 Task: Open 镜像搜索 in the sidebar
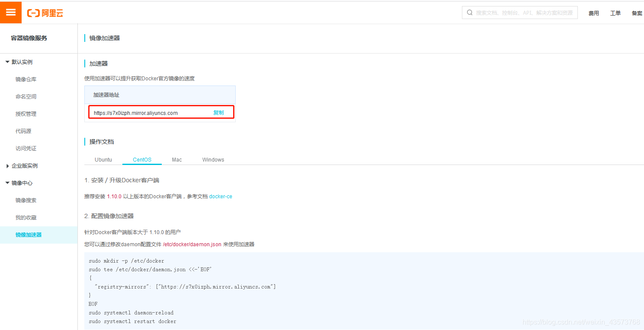[26, 200]
